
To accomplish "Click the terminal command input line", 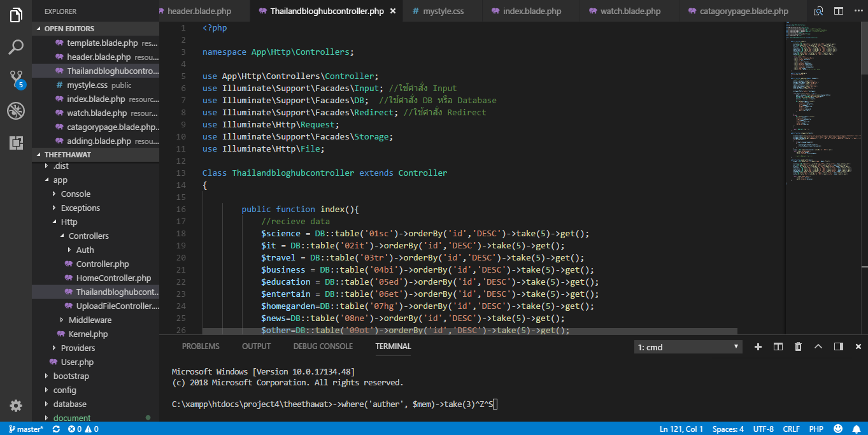I will (334, 404).
